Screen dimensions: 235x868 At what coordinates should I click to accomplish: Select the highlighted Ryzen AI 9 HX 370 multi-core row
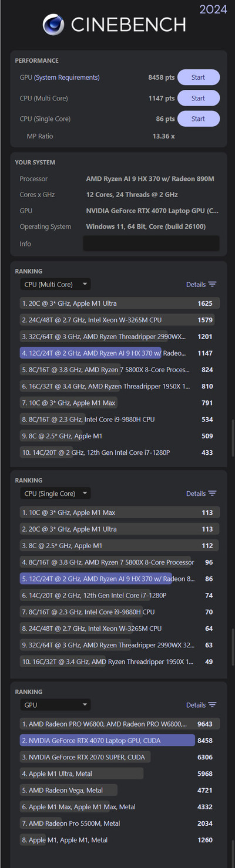coord(120,353)
